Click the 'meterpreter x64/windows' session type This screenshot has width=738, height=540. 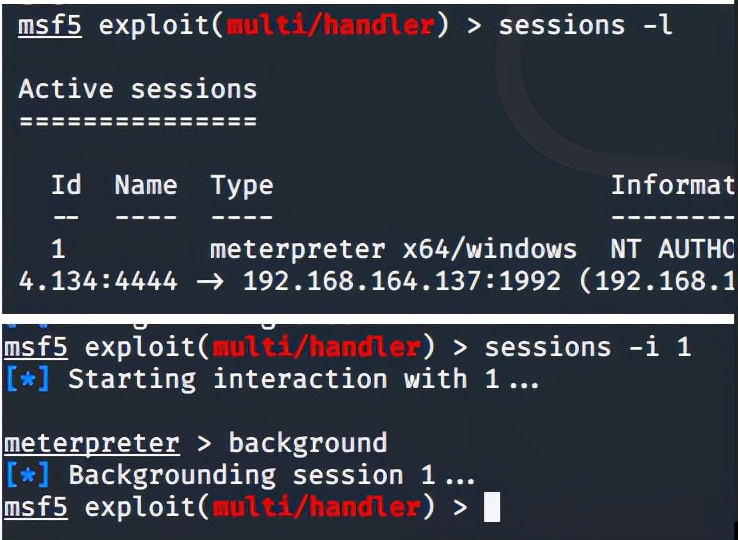[x=393, y=249]
